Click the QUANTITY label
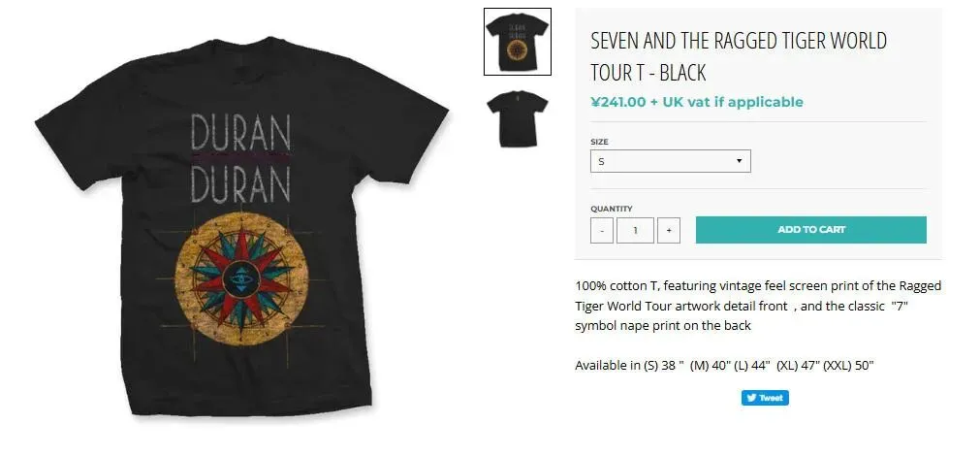This screenshot has height=457, width=980. pyautogui.click(x=612, y=209)
